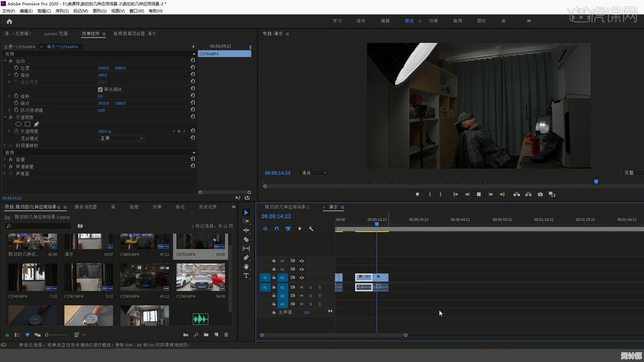Click the Export Frame camera icon

[540, 194]
